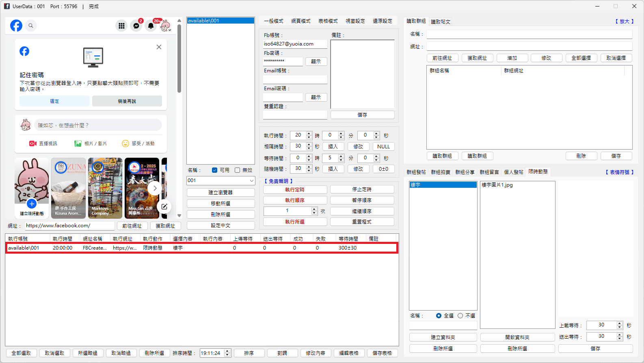644x363 pixels.
Task: Select the 不選 radio button
Action: click(x=460, y=316)
